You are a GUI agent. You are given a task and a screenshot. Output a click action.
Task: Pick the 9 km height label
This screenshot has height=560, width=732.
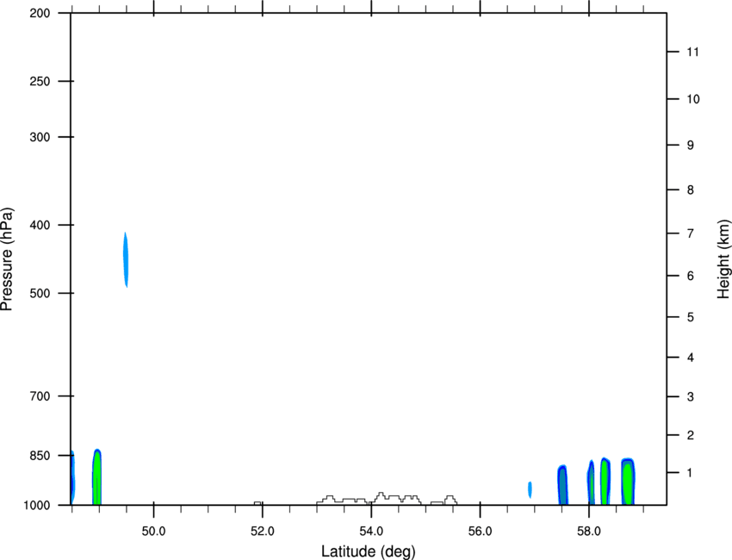(x=691, y=146)
